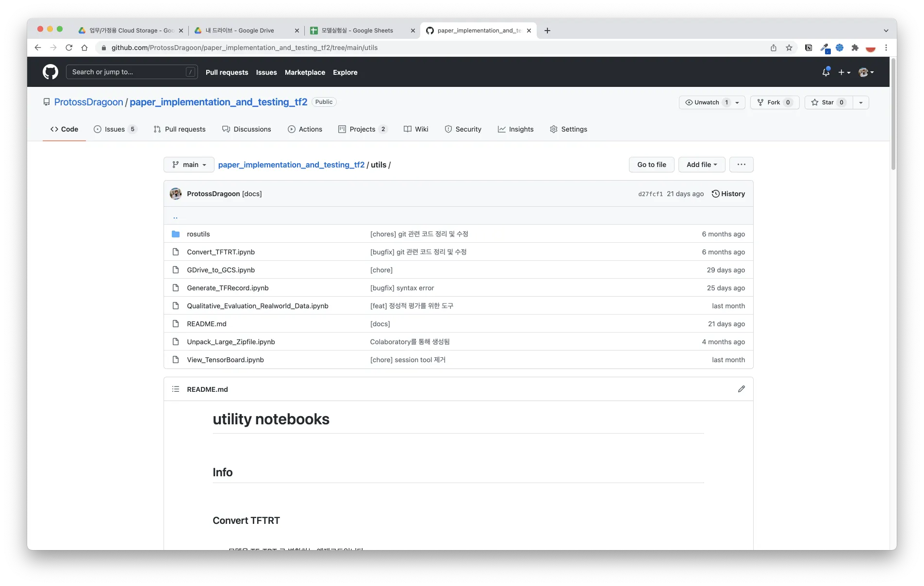View the commit History

(728, 194)
